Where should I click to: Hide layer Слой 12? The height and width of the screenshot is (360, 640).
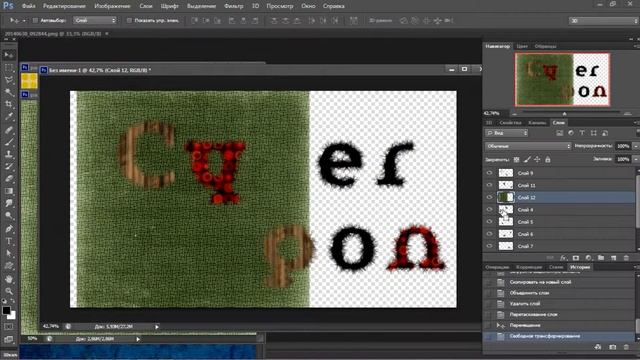[x=489, y=197]
